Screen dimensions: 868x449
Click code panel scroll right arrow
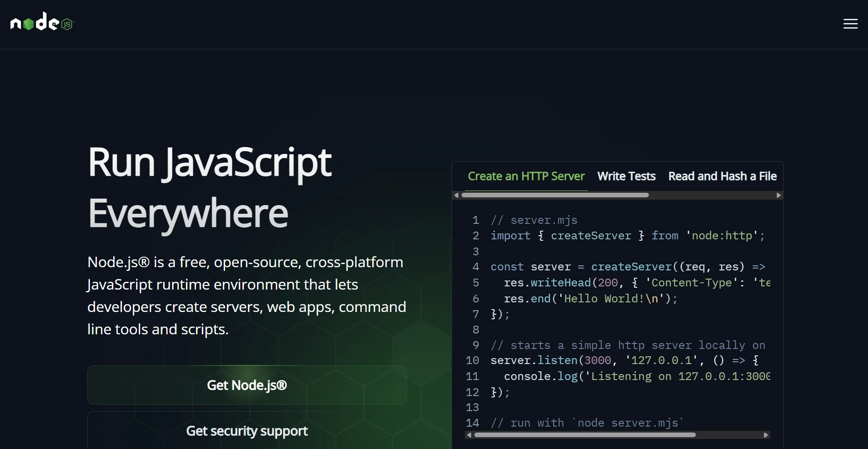pyautogui.click(x=766, y=435)
